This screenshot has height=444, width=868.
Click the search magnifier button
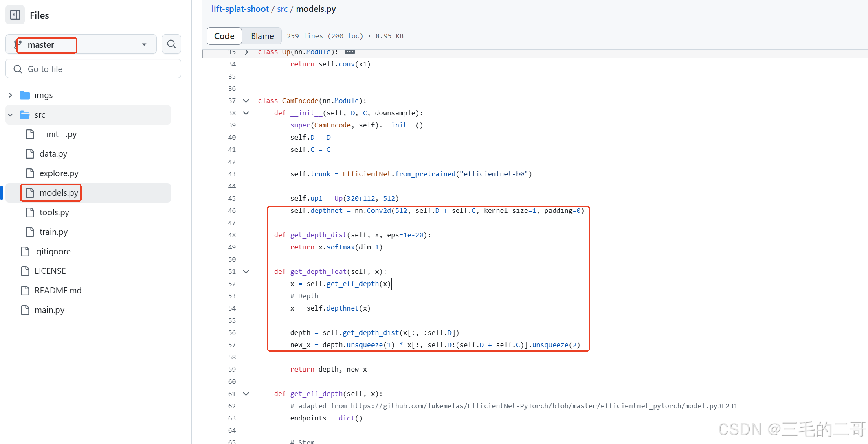click(171, 44)
